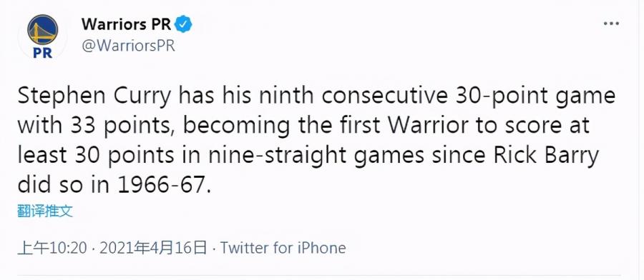This screenshot has width=644, height=280.
Task: Click the 2021年4月16日 date
Action: [153, 248]
